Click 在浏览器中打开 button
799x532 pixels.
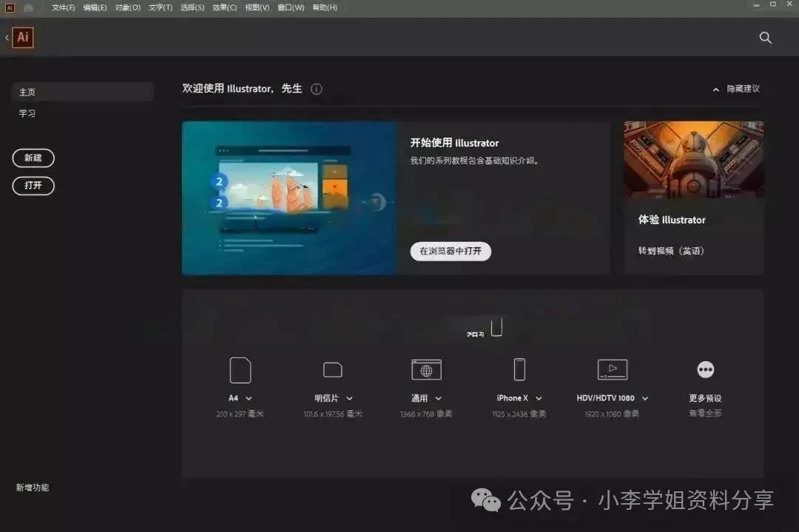[x=451, y=252]
